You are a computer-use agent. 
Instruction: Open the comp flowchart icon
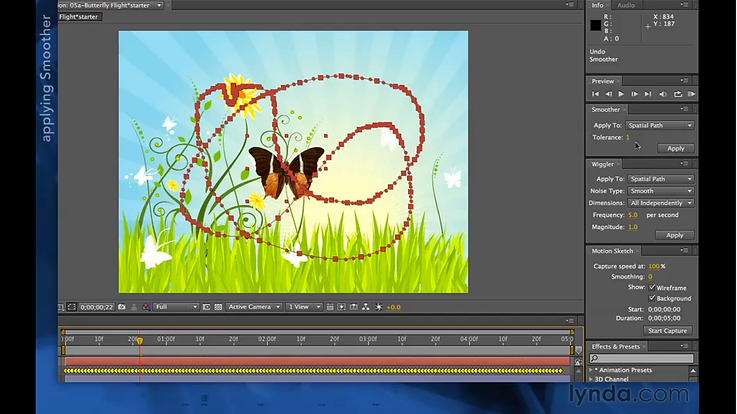pyautogui.click(x=366, y=307)
